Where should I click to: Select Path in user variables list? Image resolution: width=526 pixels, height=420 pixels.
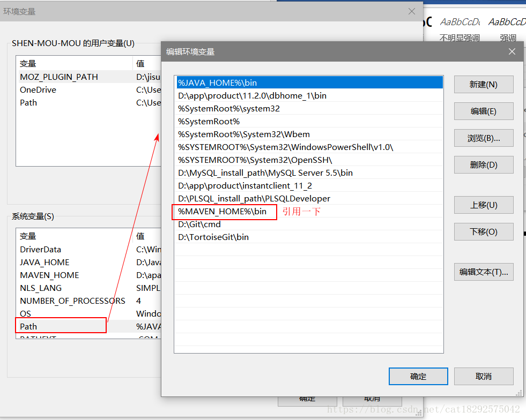pos(89,102)
